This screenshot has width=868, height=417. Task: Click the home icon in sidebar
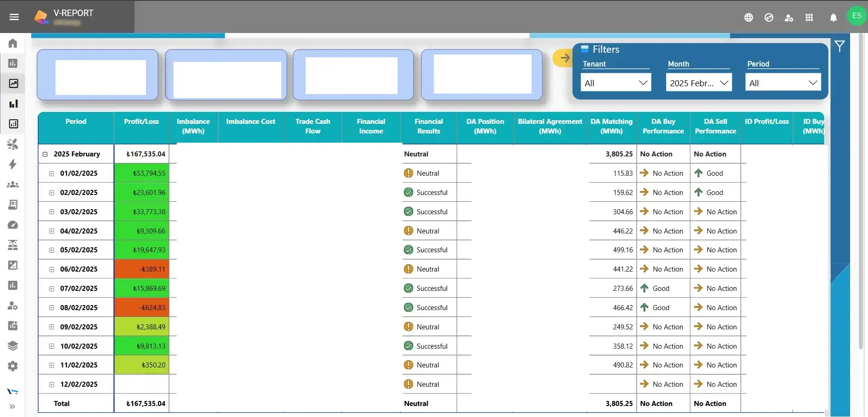click(x=13, y=43)
